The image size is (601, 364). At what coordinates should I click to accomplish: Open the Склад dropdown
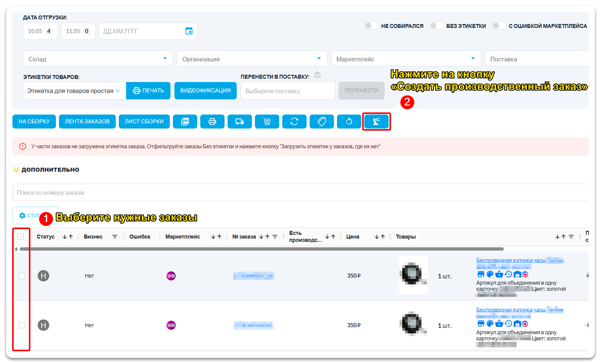click(98, 59)
